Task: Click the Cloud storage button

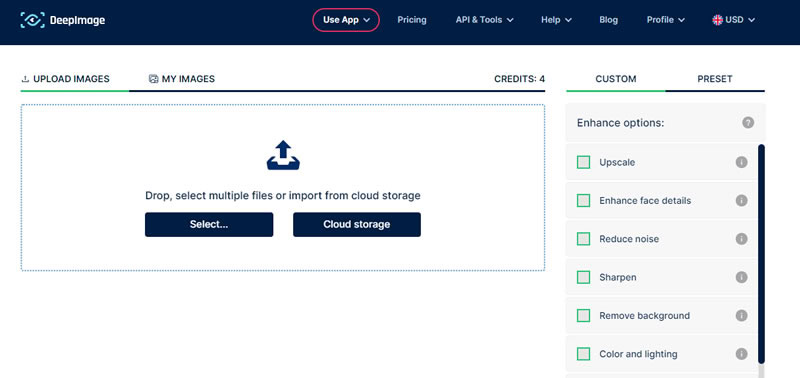Action: click(357, 224)
